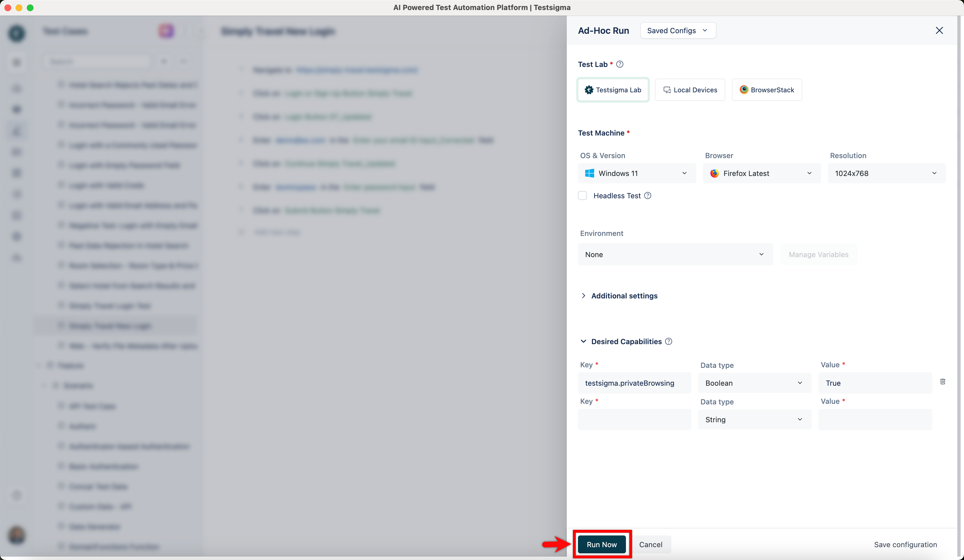
Task: Cancel the Ad-Hoc Run
Action: tap(651, 544)
